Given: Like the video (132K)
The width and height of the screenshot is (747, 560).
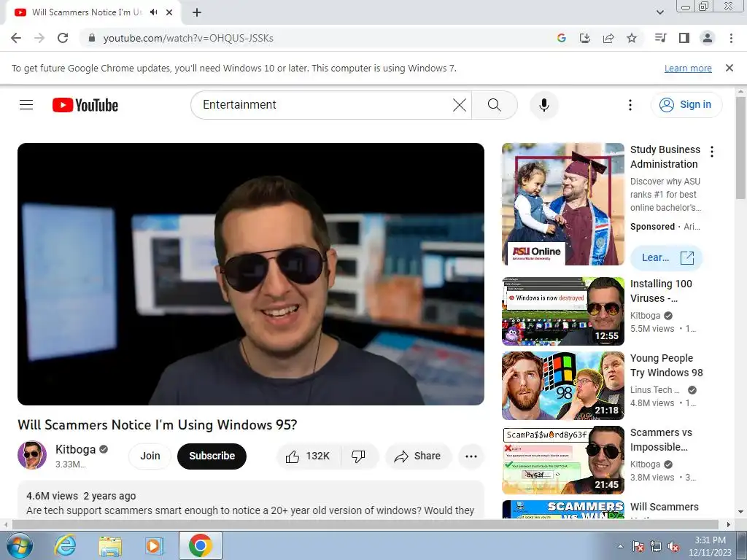Looking at the screenshot, I should click(309, 456).
